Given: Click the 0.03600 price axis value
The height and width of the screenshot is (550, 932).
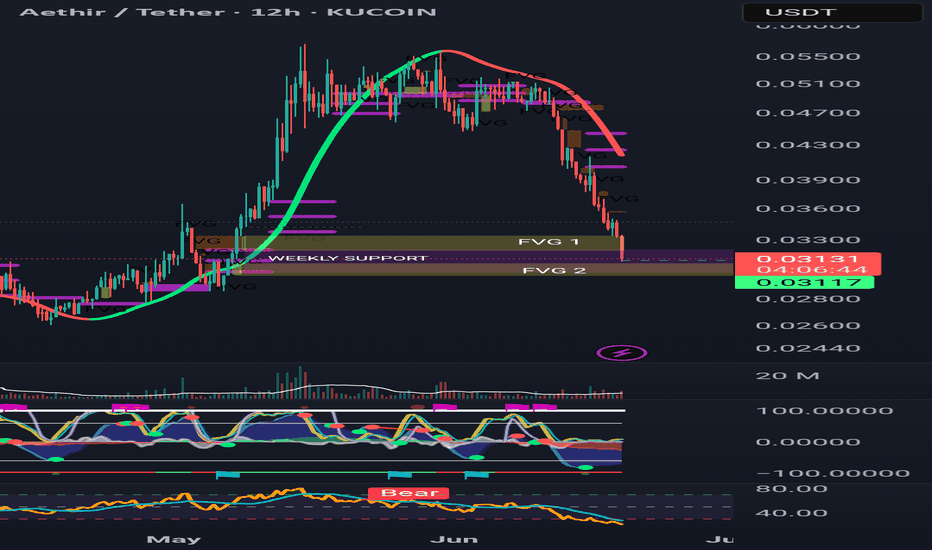Looking at the screenshot, I should [808, 209].
